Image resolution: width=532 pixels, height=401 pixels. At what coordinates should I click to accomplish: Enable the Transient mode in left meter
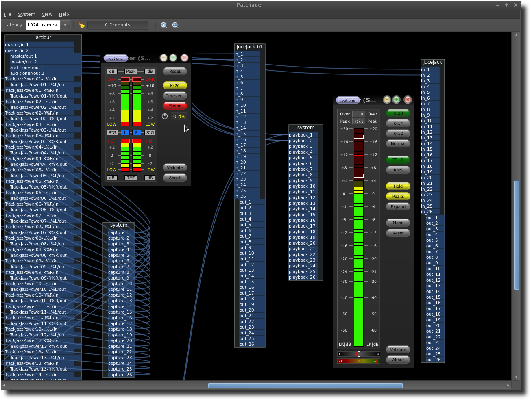click(175, 96)
